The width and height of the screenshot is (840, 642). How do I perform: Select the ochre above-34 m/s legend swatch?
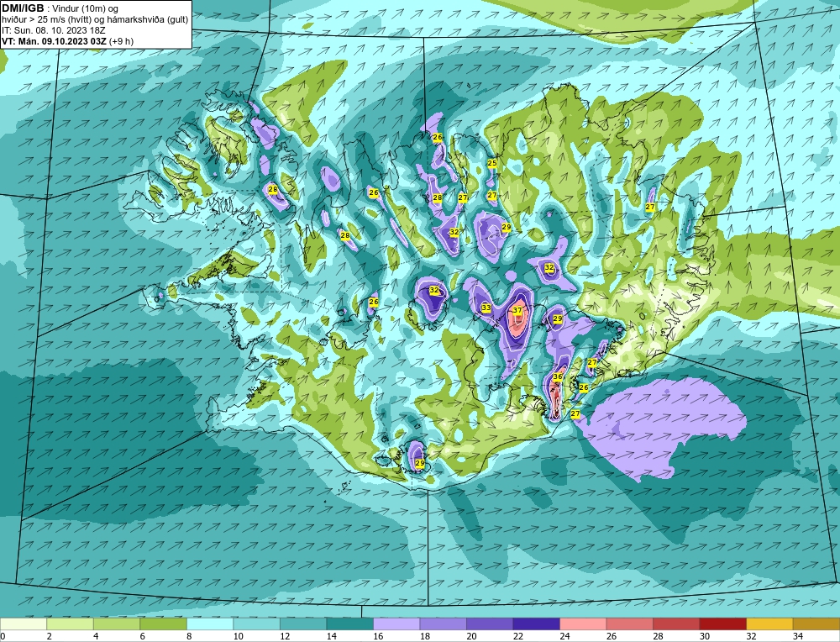[x=816, y=624]
